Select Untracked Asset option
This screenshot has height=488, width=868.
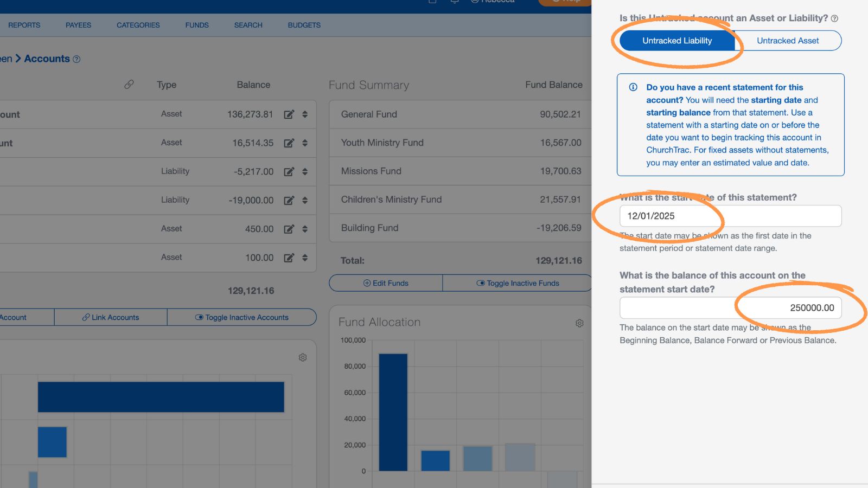788,41
